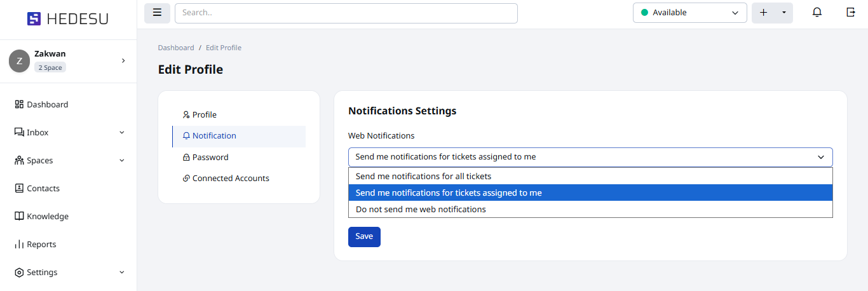Click the HEDESU logo
Image resolution: width=868 pixels, height=291 pixels.
coord(68,19)
